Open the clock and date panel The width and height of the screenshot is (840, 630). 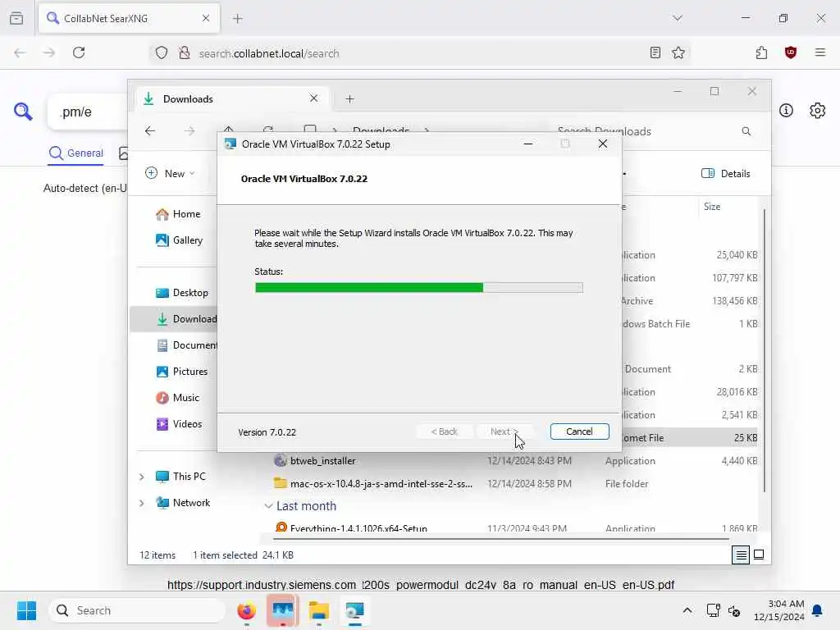778,610
